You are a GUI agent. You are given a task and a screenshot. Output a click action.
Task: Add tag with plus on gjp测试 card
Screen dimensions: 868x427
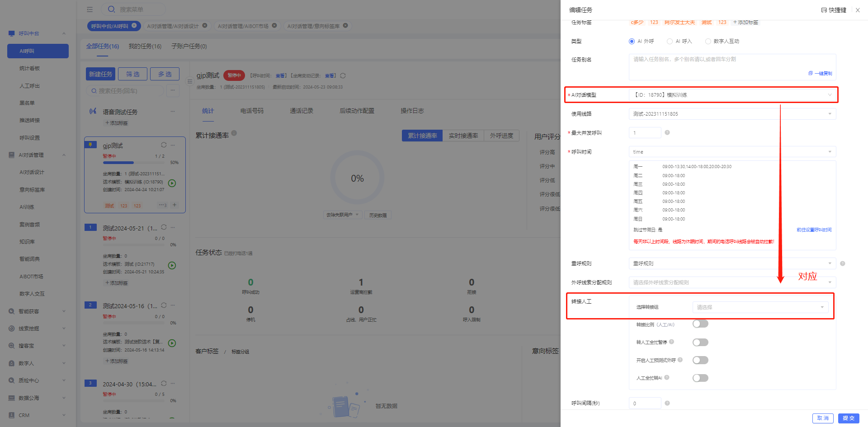[175, 205]
